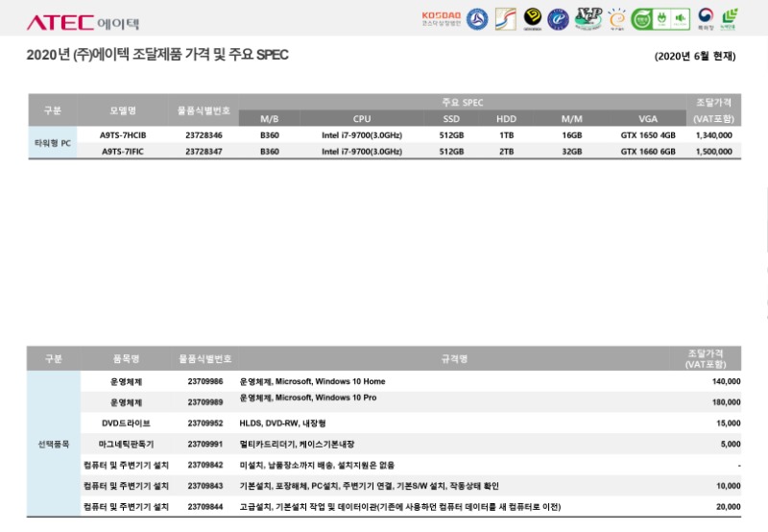Click item ID '23709952'
Viewport: 768px width, 532px height.
(x=205, y=423)
